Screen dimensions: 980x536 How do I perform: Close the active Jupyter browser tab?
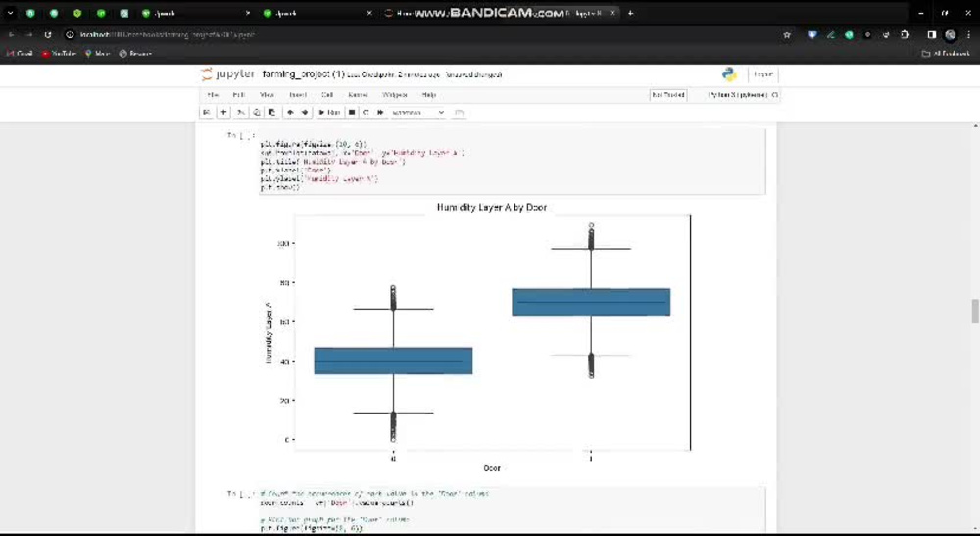point(612,13)
